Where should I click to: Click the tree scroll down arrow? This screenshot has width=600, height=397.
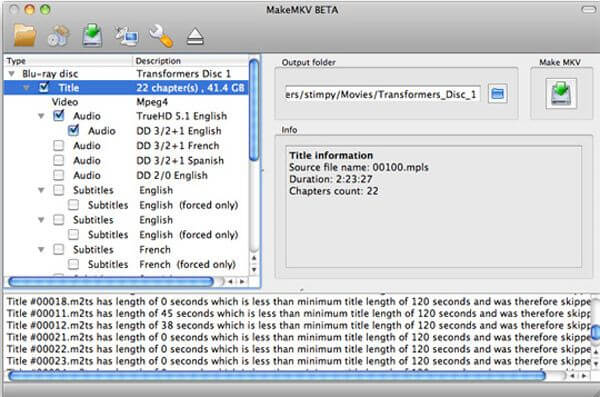(254, 270)
